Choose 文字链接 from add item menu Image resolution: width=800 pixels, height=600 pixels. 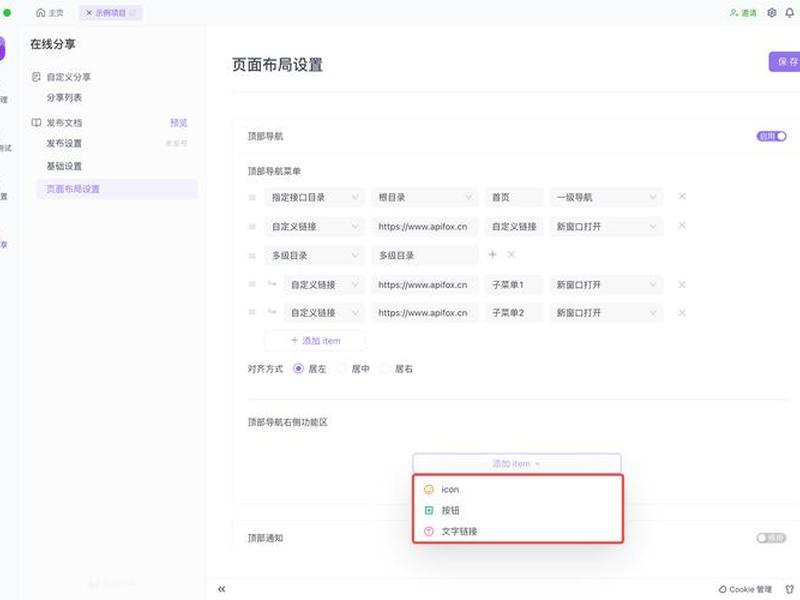pos(517,531)
